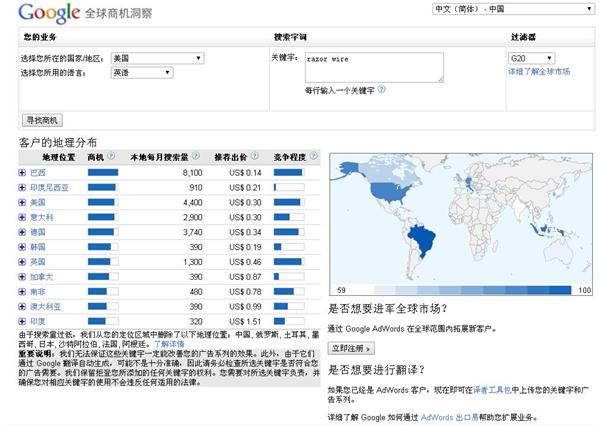Open 详细了解全球市场 link

pyautogui.click(x=539, y=71)
